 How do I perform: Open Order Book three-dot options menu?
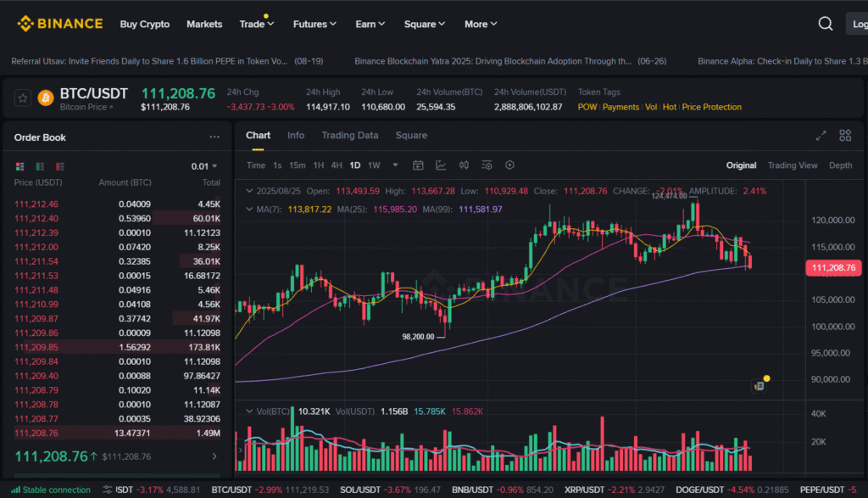tap(214, 137)
